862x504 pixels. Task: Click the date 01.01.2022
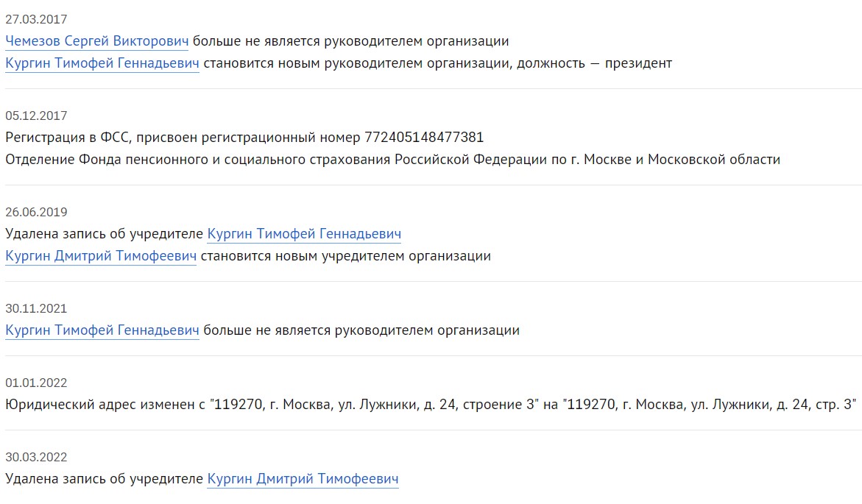36,383
